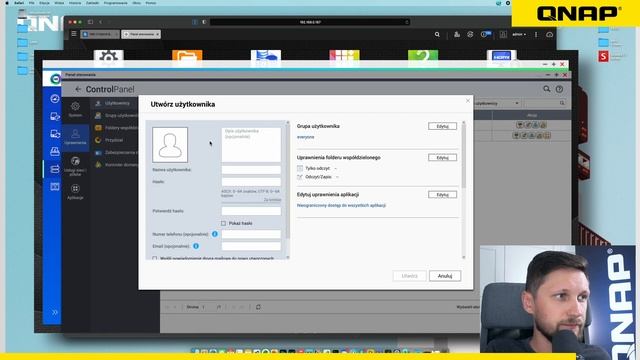Open the external devices icon in QTS toolbar
The width and height of the screenshot is (640, 360).
coord(470,35)
